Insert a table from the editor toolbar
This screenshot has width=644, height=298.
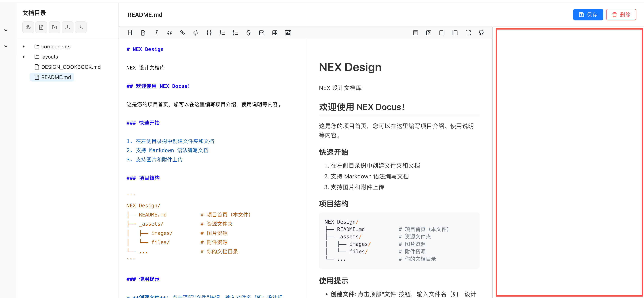click(x=275, y=33)
